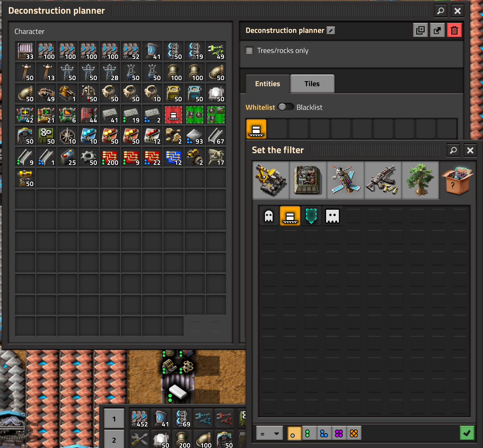Switch to the Entities tab
The height and width of the screenshot is (448, 483).
pyautogui.click(x=267, y=84)
